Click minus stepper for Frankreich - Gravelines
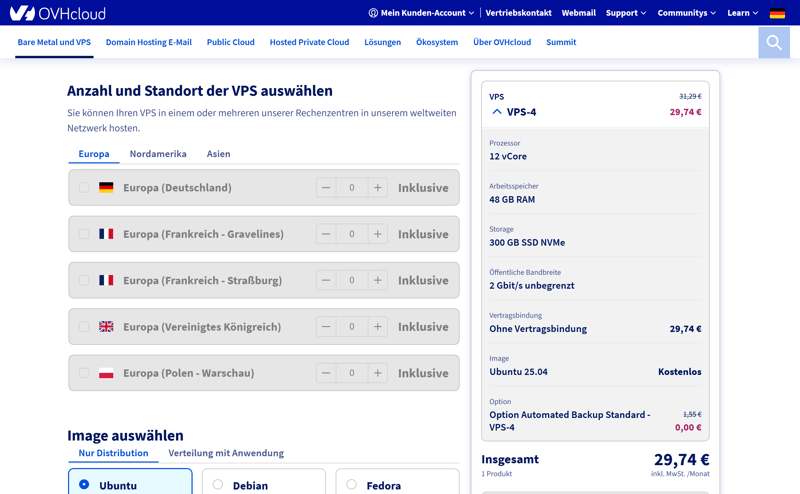The width and height of the screenshot is (800, 494). pyautogui.click(x=326, y=234)
